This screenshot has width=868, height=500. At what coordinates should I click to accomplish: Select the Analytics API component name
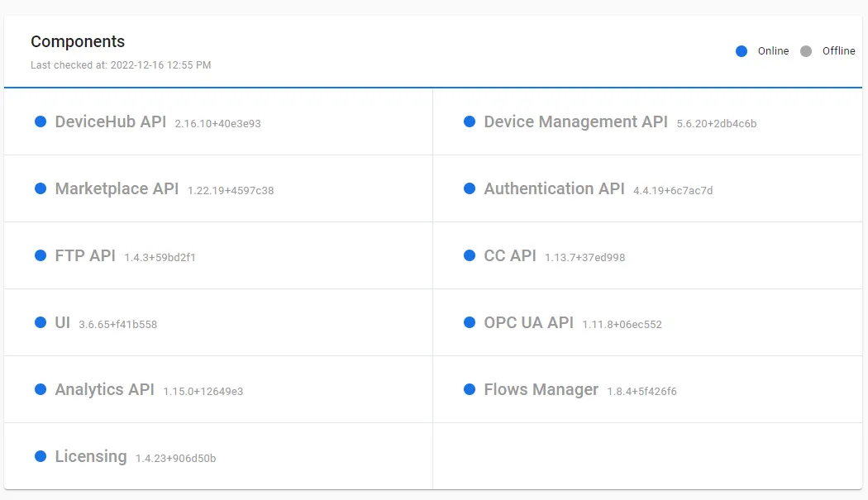[x=105, y=390]
